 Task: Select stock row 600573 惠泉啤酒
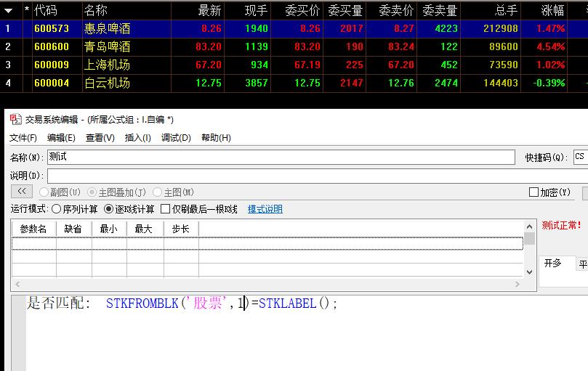coord(294,28)
